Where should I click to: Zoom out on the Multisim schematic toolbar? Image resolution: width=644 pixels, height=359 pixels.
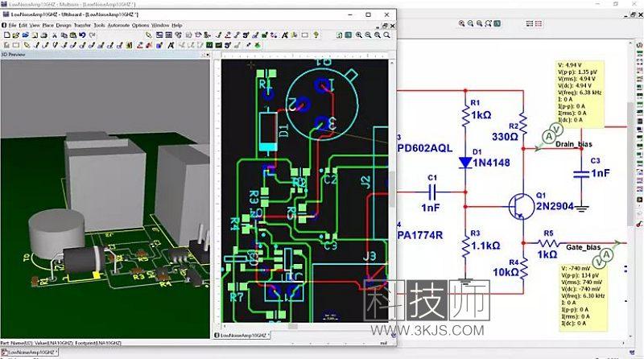pos(470,24)
